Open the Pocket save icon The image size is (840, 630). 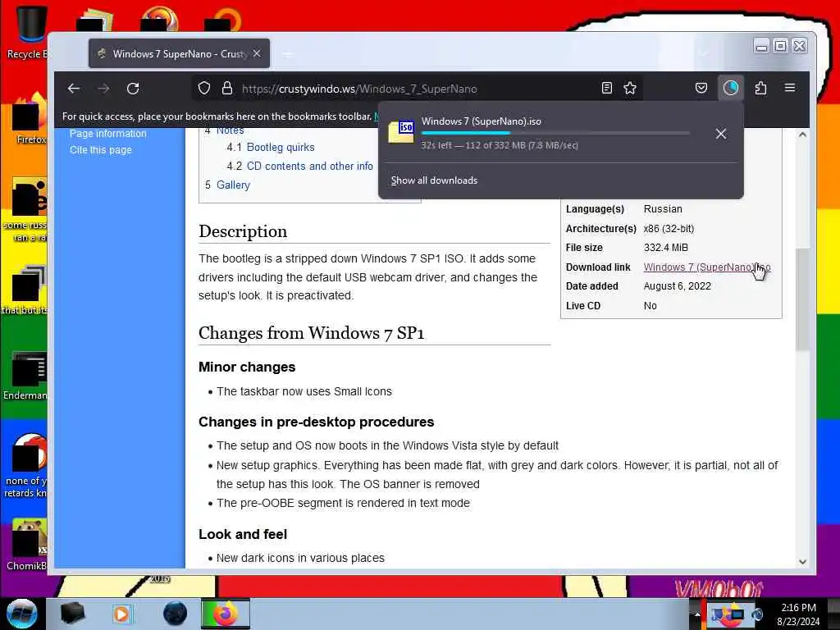pos(701,88)
